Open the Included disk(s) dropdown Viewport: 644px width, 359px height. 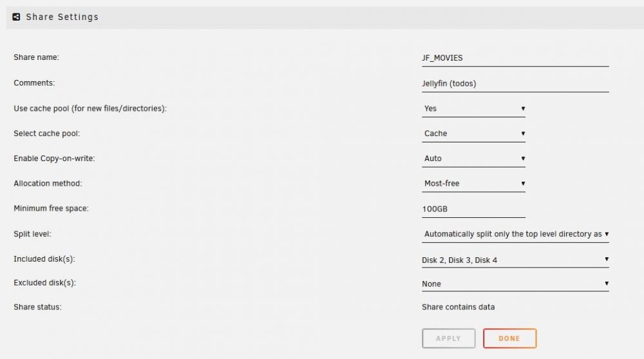[x=515, y=260]
